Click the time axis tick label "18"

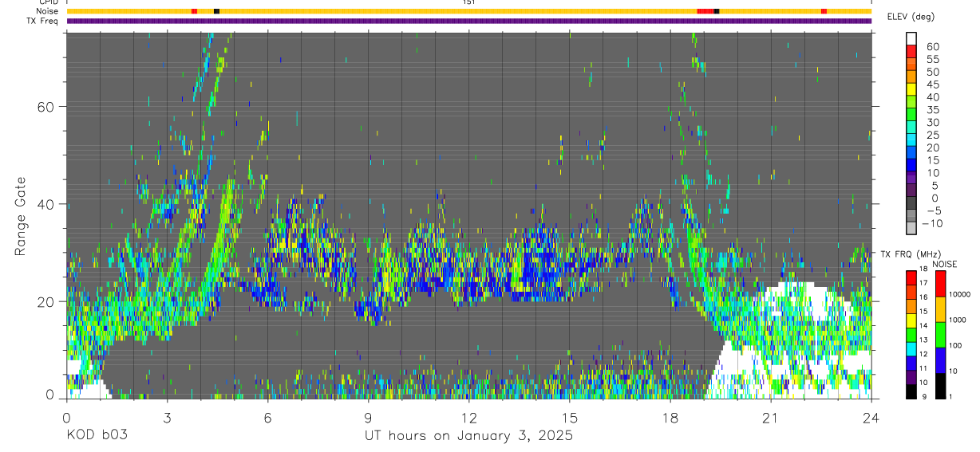point(670,419)
